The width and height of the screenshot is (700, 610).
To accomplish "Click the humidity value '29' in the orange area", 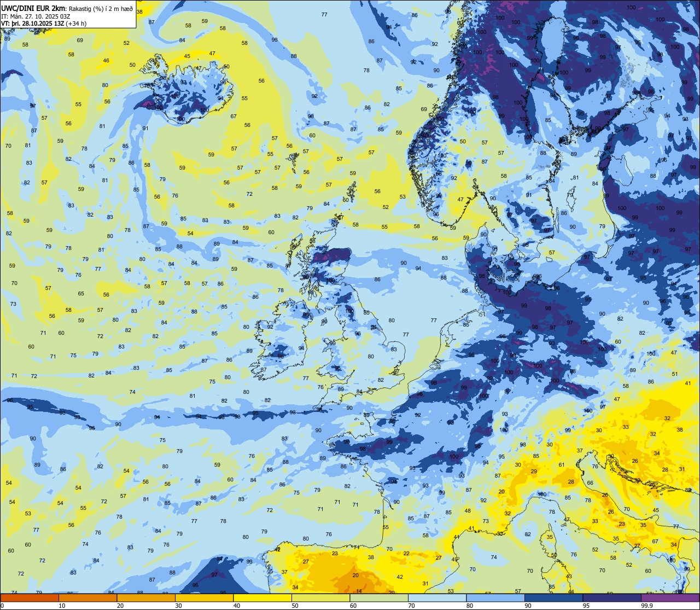I will tap(534, 471).
